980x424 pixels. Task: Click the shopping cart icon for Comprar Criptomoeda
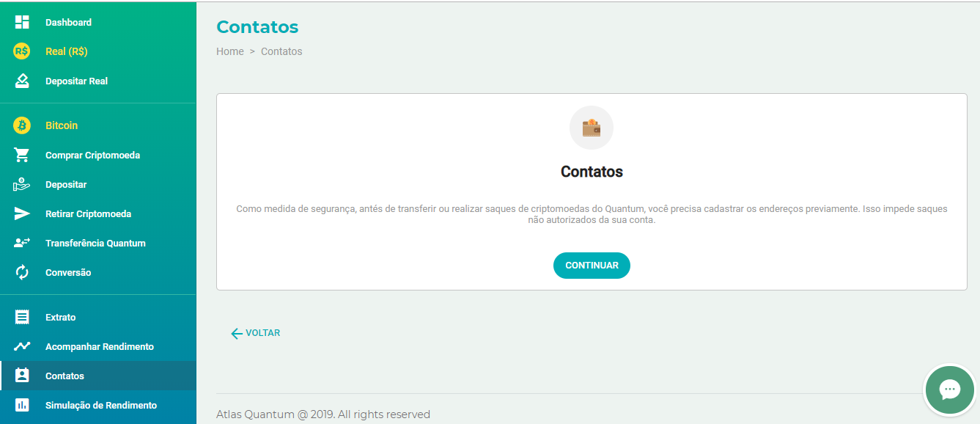coord(22,156)
